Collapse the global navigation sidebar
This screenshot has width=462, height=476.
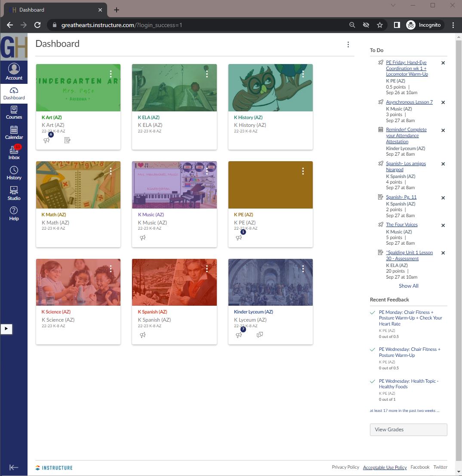tap(14, 467)
